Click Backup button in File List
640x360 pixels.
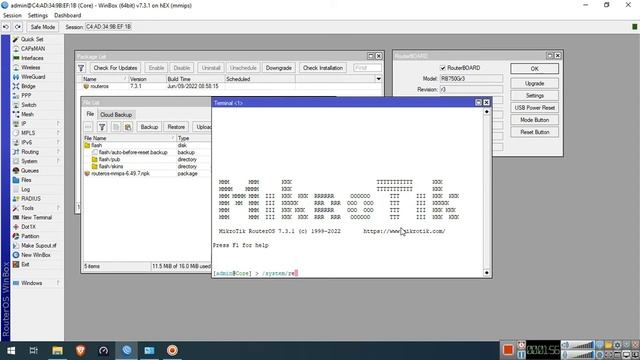(x=149, y=127)
